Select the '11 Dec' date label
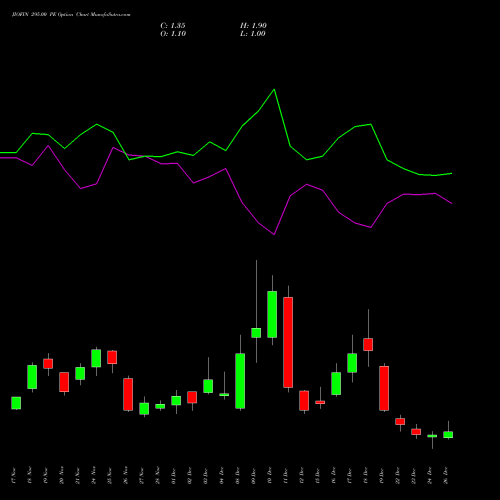Viewport: 500px width, 500px height. [x=286, y=476]
